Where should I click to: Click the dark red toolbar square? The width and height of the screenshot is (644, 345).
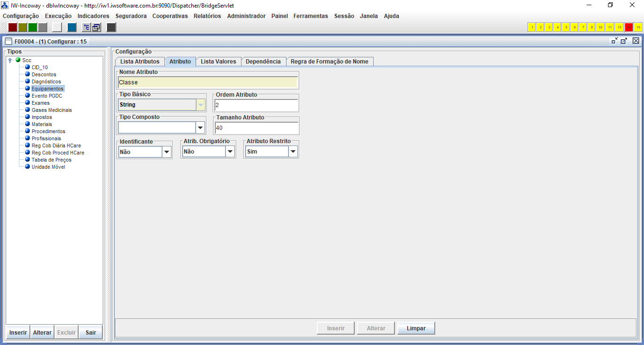13,27
